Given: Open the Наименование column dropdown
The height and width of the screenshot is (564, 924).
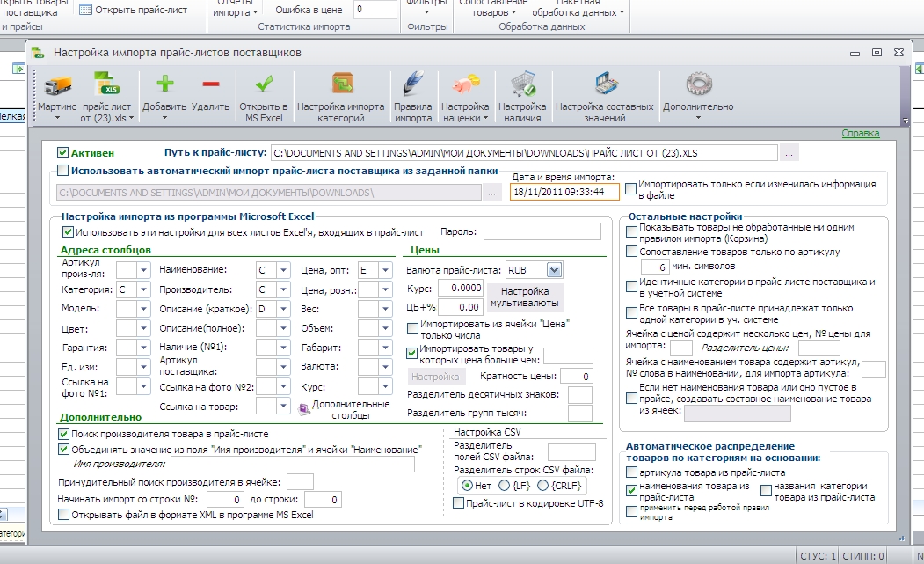Looking at the screenshot, I should pyautogui.click(x=283, y=270).
